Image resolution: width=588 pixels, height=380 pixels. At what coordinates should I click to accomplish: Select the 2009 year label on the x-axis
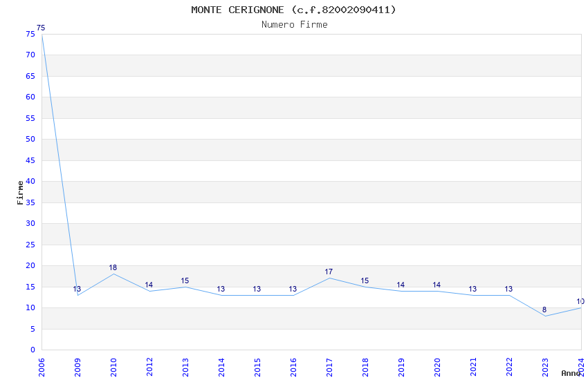(77, 368)
